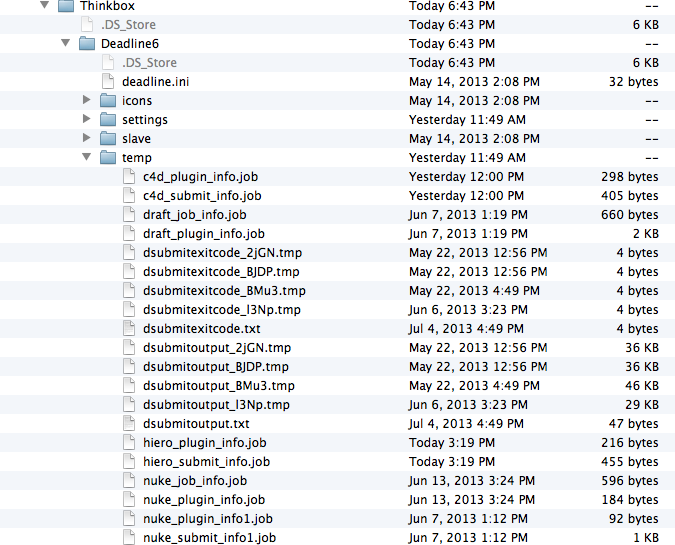The image size is (675, 545).
Task: Click the c4d_plugin_info.job file icon
Action: click(128, 177)
